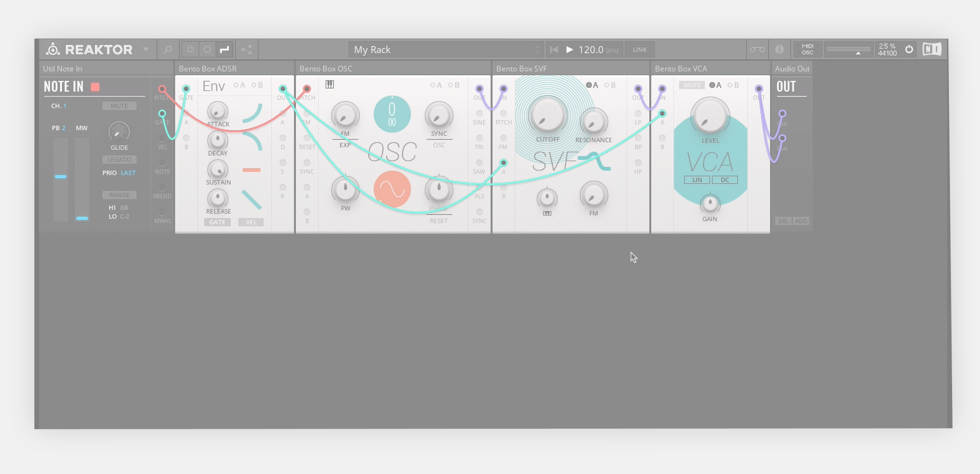Click the ADSR DECAY knob
This screenshot has width=980, height=474.
point(217,141)
